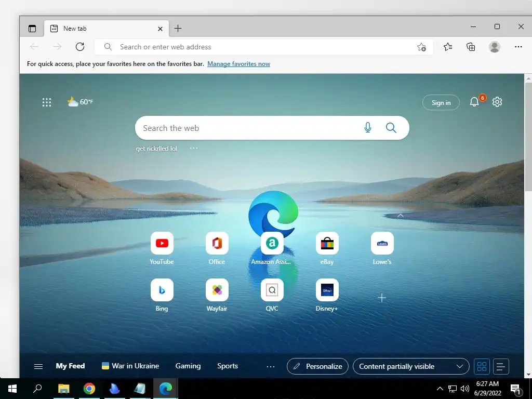Click the get rickrlled lol suggestion
Viewport: 532px width, 399px height.
click(x=156, y=148)
